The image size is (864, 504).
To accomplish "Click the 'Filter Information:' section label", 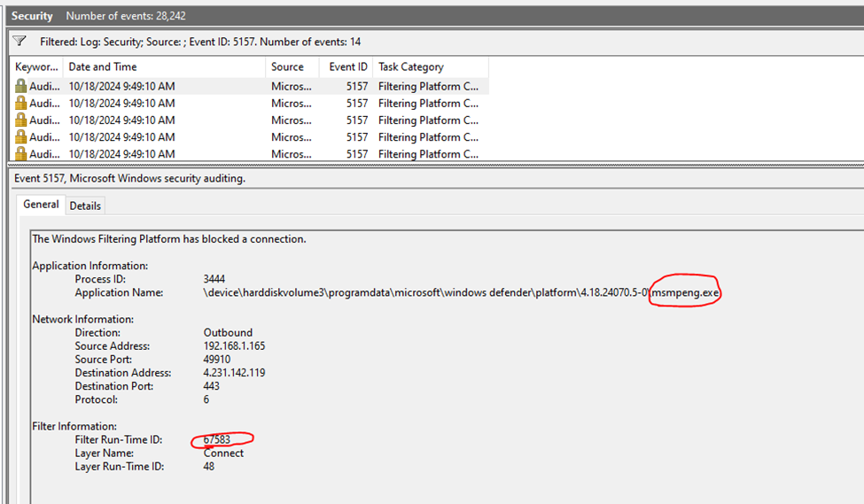I will click(74, 426).
